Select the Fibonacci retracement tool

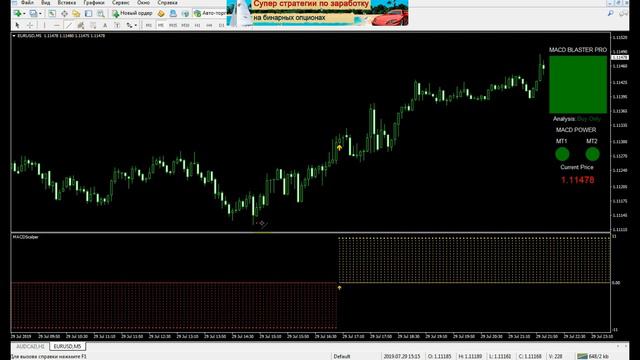93,25
